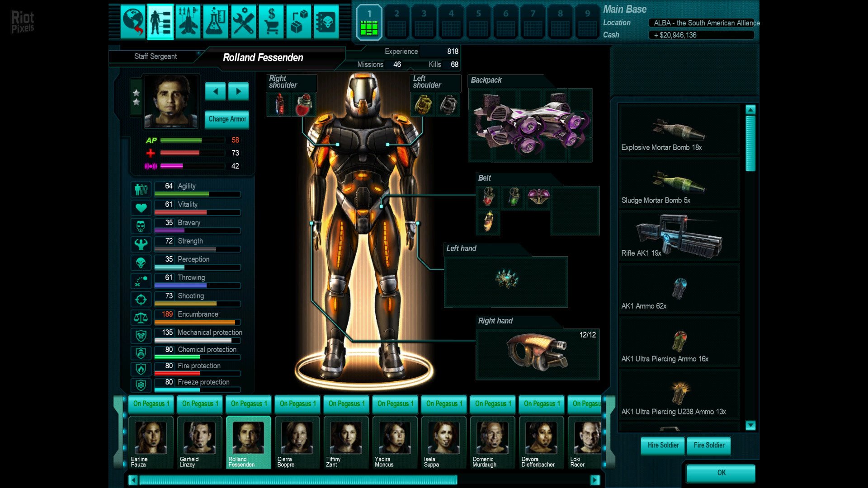Viewport: 868px width, 488px height.
Task: Open the market dollar icon
Action: tap(272, 21)
